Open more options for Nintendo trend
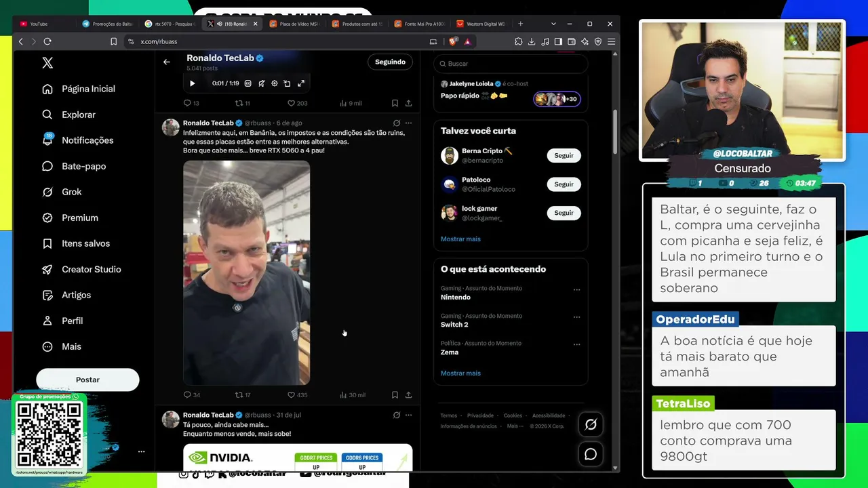Screen dimensions: 868x488 point(576,289)
